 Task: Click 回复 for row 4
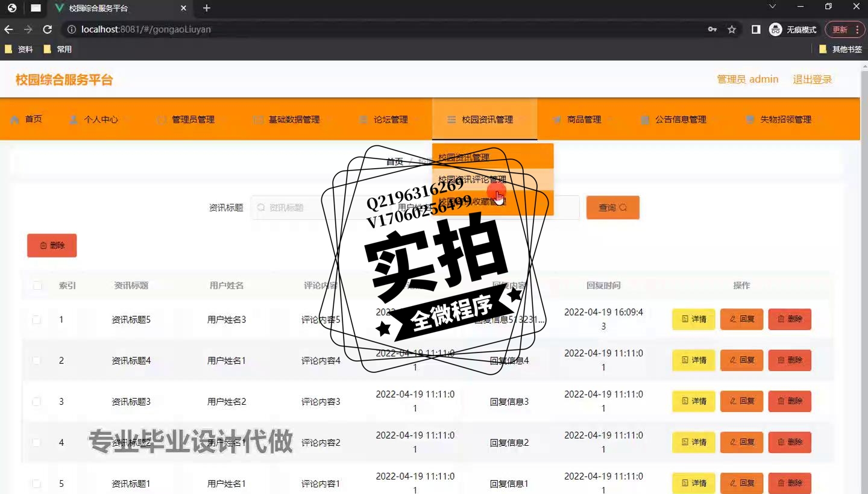[x=742, y=442]
